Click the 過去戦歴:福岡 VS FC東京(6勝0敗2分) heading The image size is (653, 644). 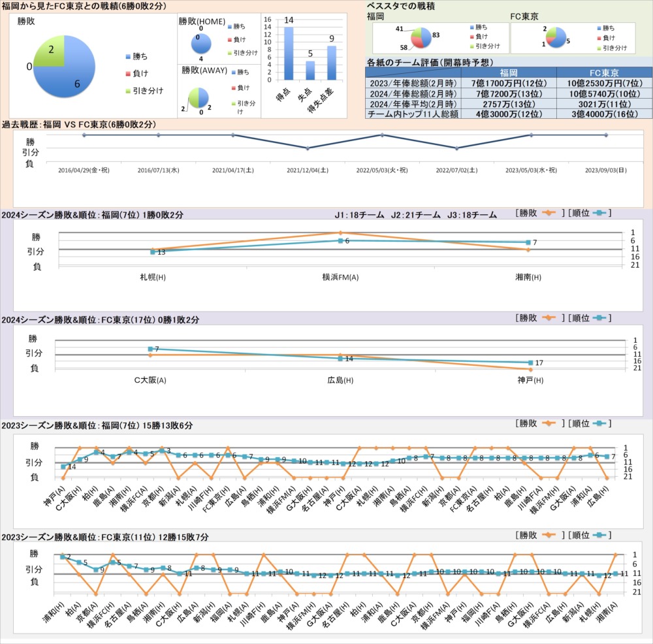pyautogui.click(x=79, y=124)
